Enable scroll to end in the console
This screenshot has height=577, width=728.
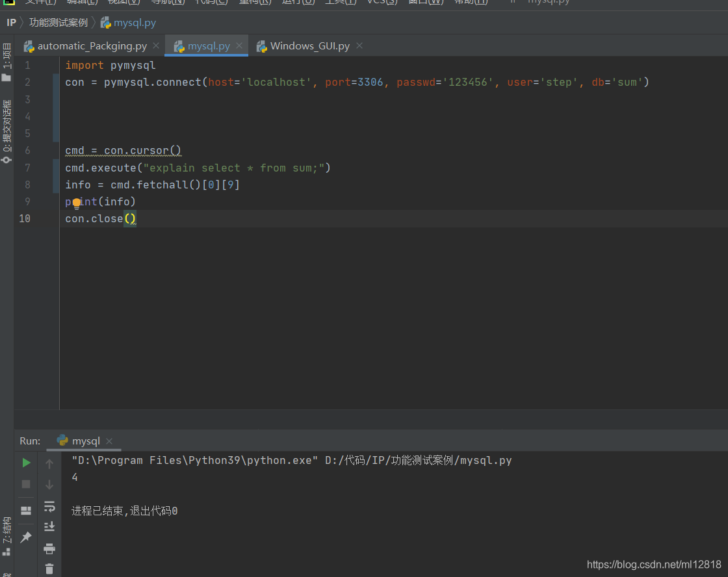(49, 526)
